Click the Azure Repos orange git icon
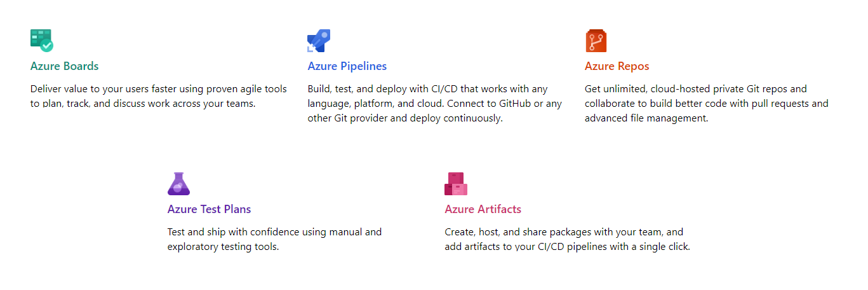Viewport: 868px width, 290px height. (x=596, y=41)
